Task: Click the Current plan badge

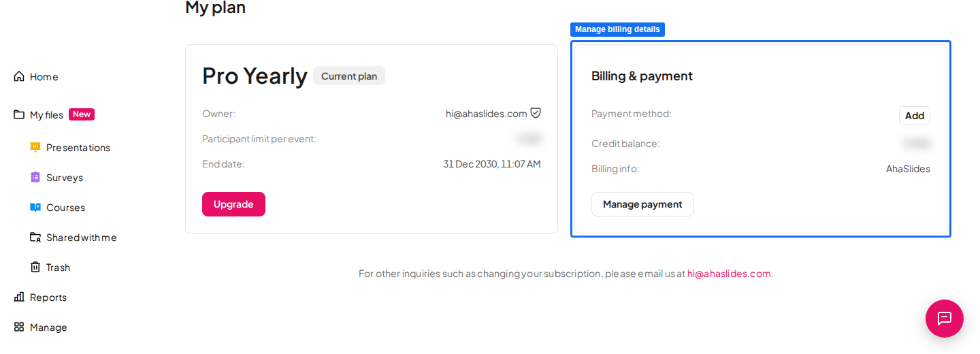Action: tap(349, 76)
